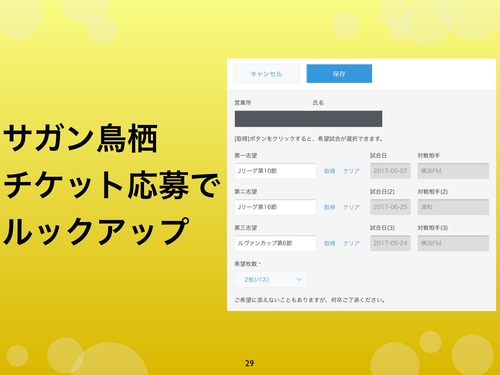
Task: Click 取得 link for 第三志望
Action: tap(329, 243)
